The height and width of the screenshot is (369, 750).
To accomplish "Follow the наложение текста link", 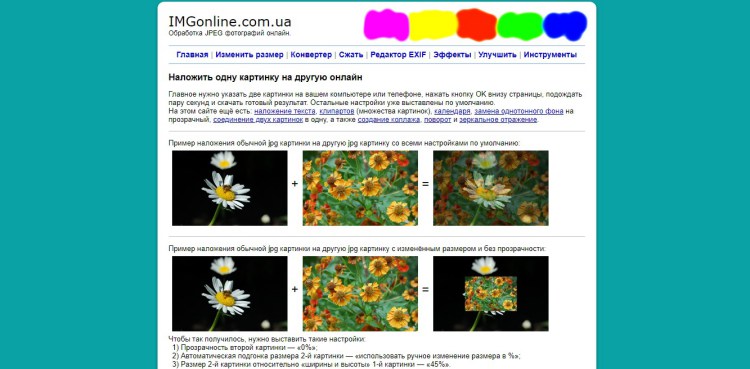I will click(x=285, y=111).
